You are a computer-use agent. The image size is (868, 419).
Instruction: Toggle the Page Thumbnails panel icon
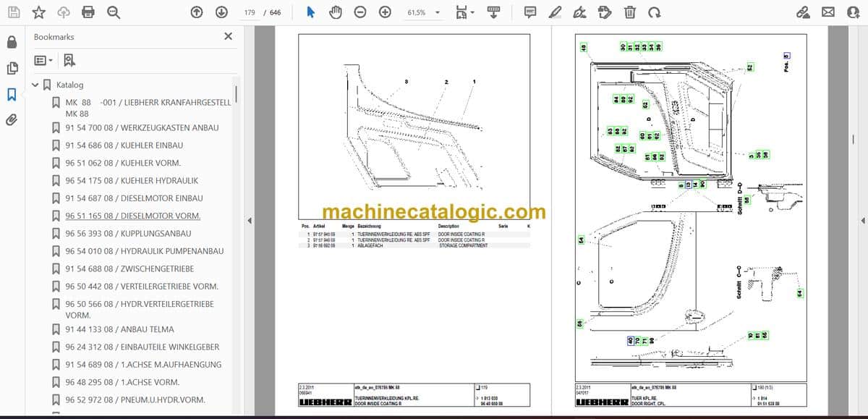(12, 68)
